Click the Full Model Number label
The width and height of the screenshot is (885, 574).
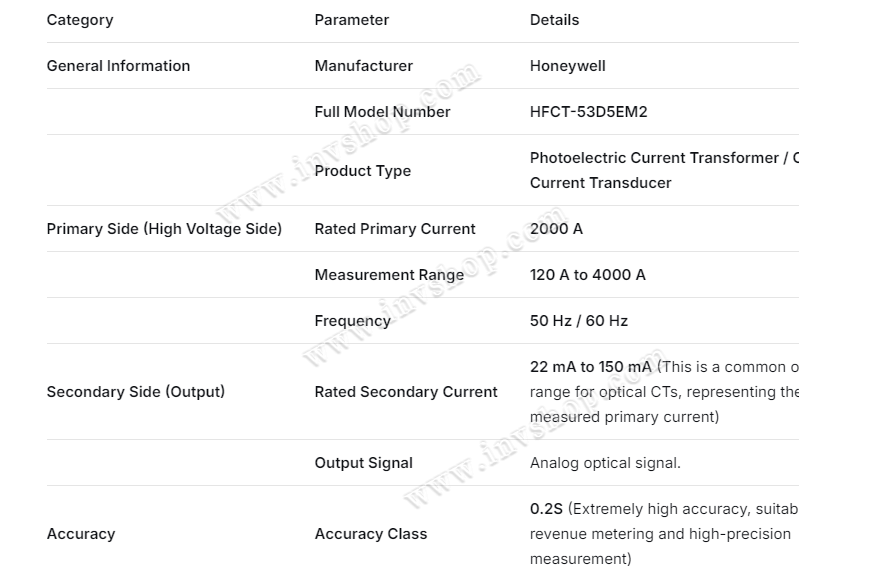click(382, 112)
